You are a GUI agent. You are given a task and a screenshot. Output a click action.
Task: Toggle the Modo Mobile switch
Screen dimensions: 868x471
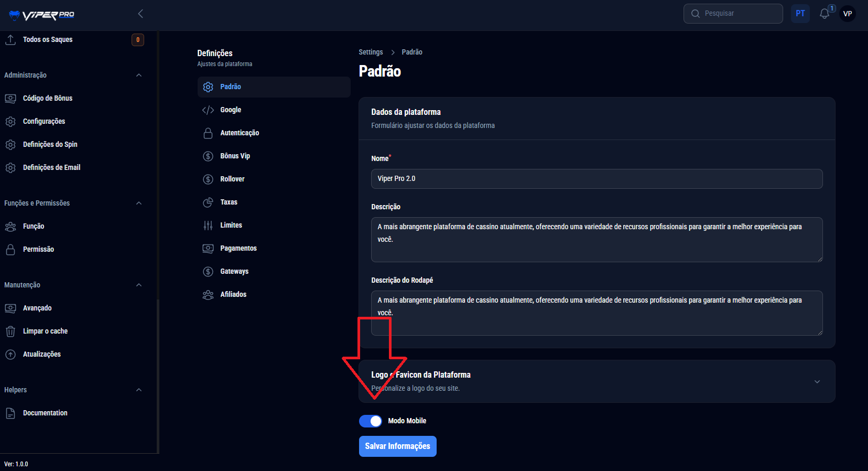pyautogui.click(x=371, y=421)
